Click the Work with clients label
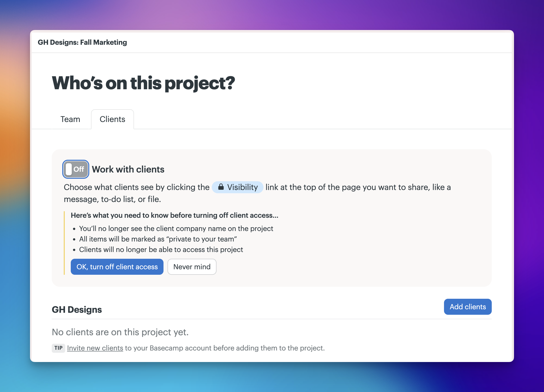Screen dimensions: 544x392 click(128, 169)
